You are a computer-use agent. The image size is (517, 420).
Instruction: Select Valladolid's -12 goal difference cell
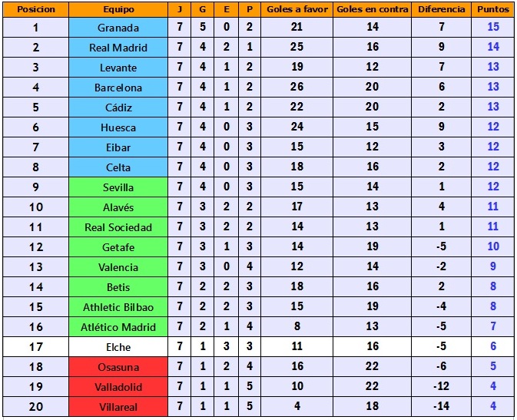pyautogui.click(x=442, y=387)
